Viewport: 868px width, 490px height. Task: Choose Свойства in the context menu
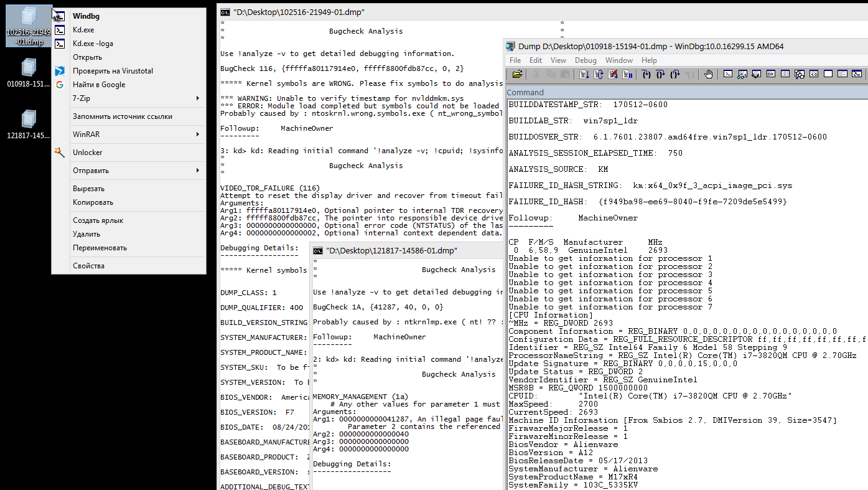tap(129, 266)
